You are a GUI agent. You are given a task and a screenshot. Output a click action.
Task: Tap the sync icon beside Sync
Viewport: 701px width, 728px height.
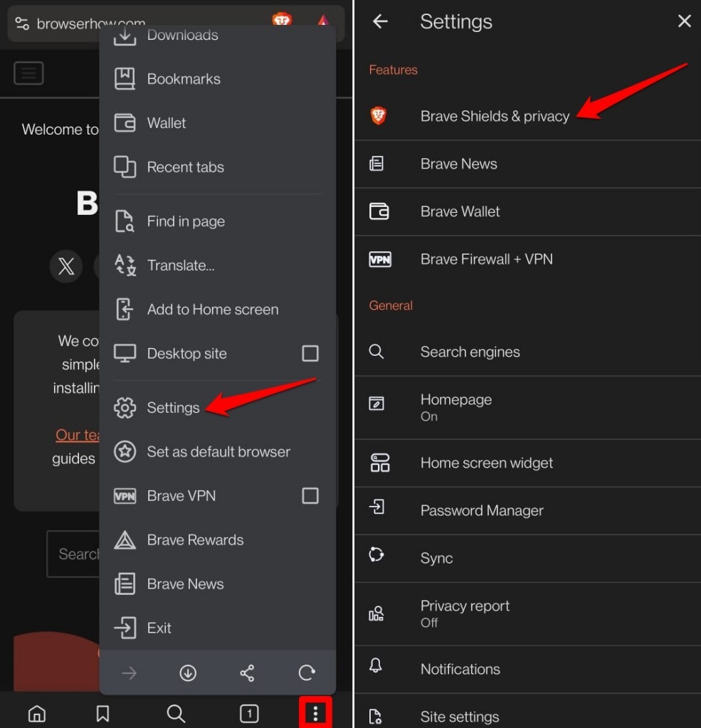click(x=376, y=554)
